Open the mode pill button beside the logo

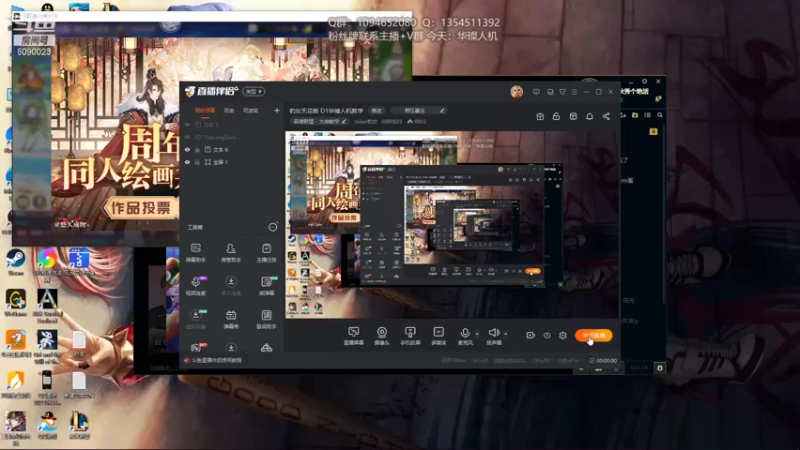coord(254,92)
